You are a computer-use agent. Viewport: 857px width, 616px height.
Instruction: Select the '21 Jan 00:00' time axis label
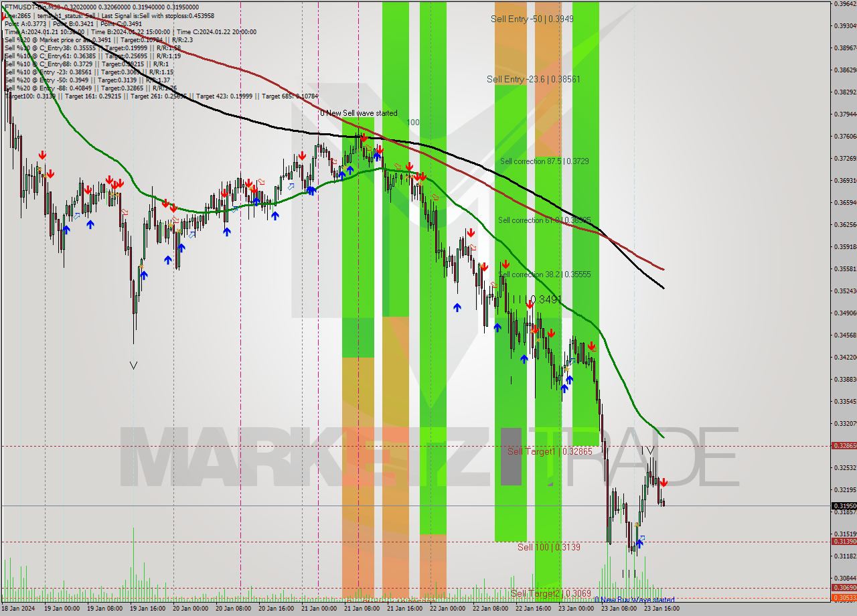(x=319, y=609)
